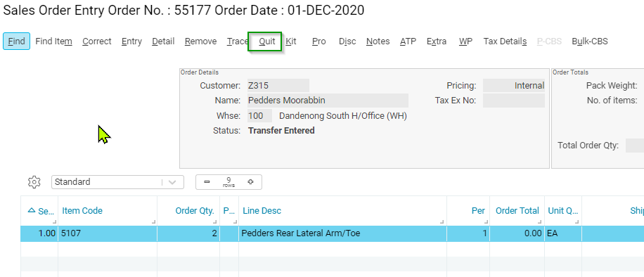Select the Find Item menu option
Image resolution: width=644 pixels, height=277 pixels.
(54, 41)
